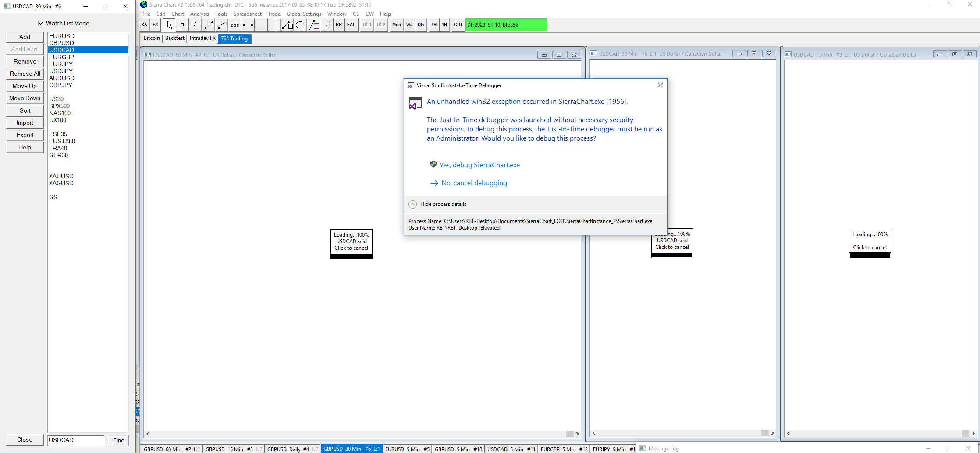980x453 pixels.
Task: Choose the abc text drawing tool
Action: point(235,25)
